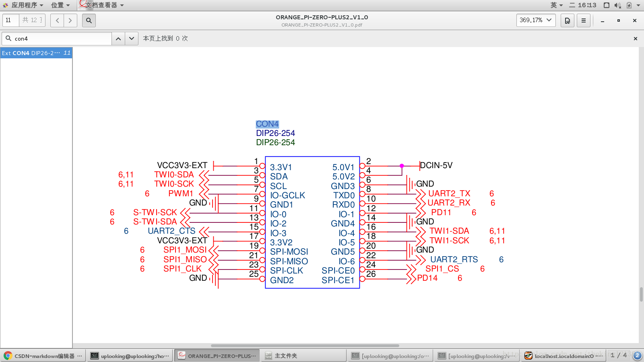Go to the next page arrow
The image size is (644, 362).
point(70,20)
